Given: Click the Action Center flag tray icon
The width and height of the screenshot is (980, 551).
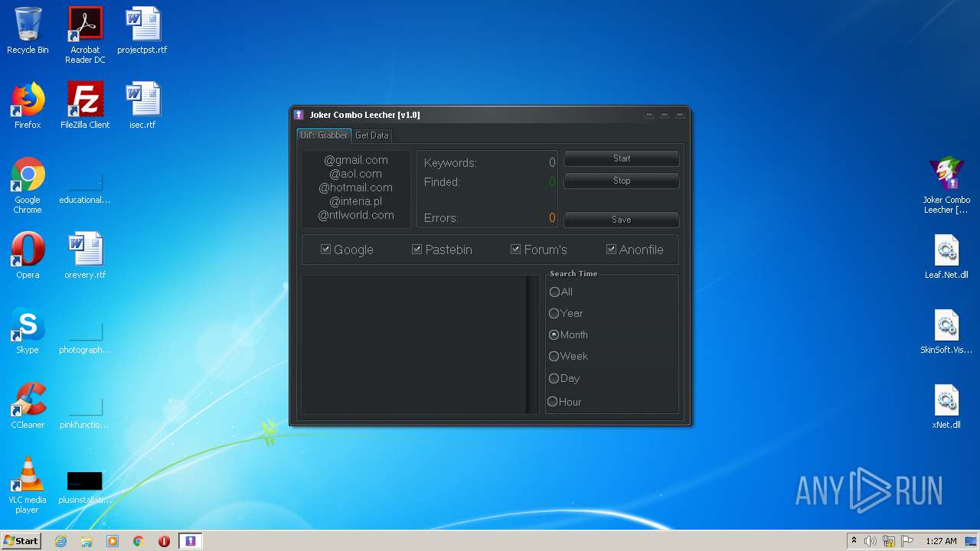Looking at the screenshot, I should click(907, 541).
